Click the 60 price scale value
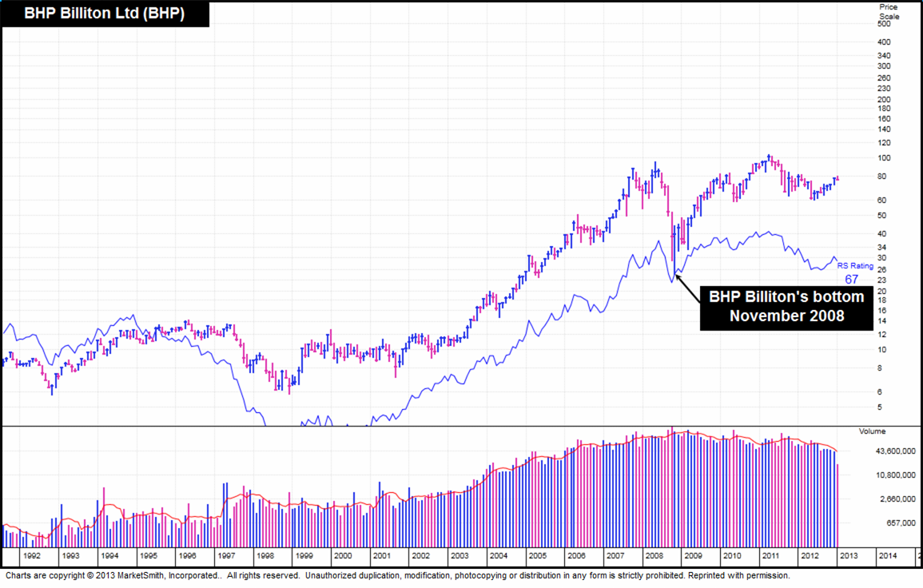Viewport: 923px width, 588px height. pyautogui.click(x=881, y=201)
